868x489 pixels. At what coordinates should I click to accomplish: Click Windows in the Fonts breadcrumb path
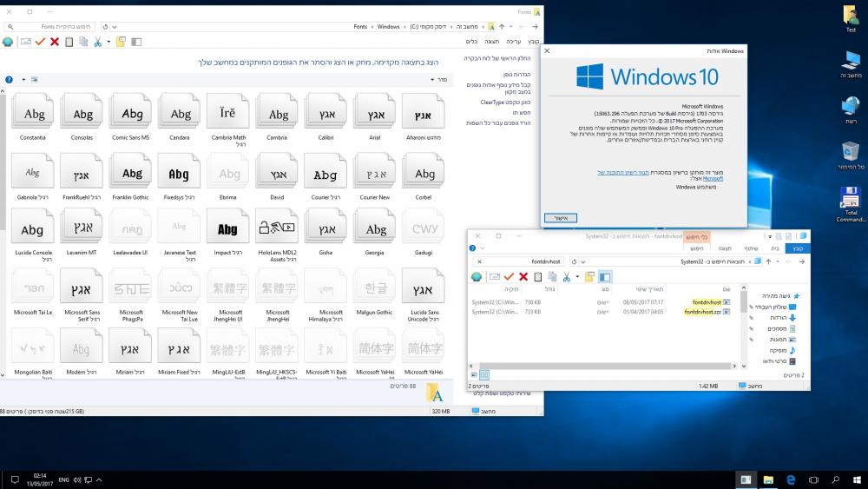tap(388, 27)
